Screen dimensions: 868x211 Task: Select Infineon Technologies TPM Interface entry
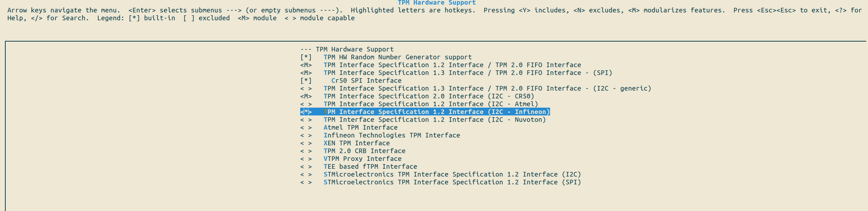(391, 135)
